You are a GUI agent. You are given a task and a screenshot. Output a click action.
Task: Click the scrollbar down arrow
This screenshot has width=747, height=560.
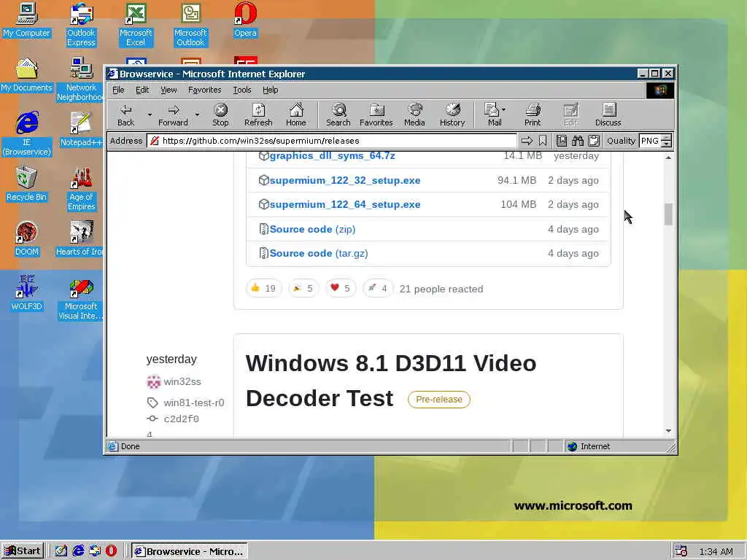pyautogui.click(x=668, y=431)
